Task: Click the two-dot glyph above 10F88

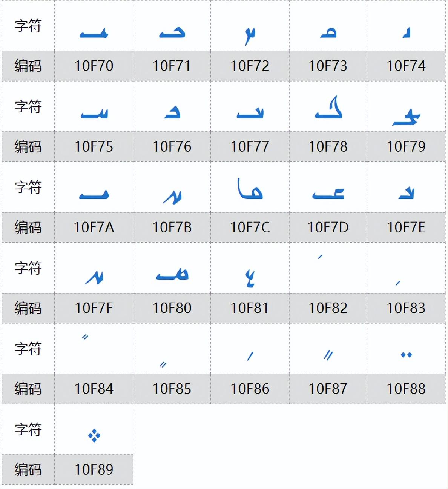Action: (406, 355)
